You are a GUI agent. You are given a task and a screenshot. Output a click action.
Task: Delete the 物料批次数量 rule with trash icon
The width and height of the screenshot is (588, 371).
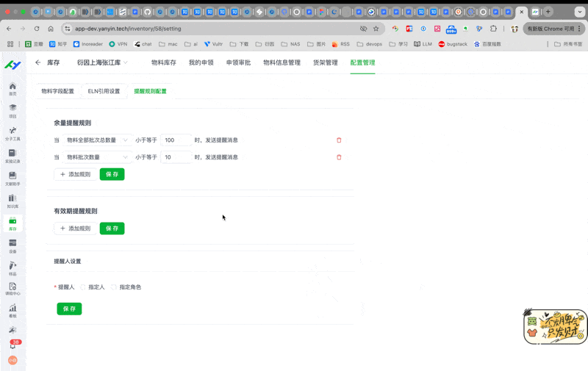tap(339, 156)
